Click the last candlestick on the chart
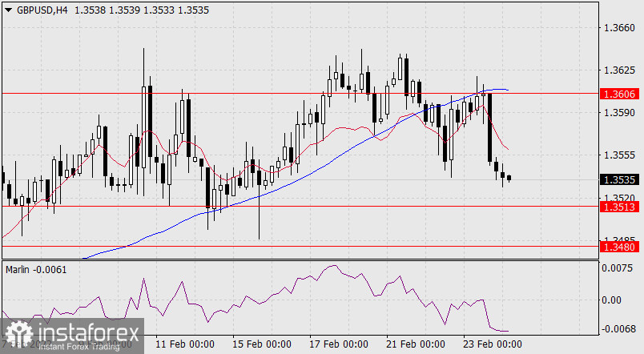This screenshot has width=644, height=354. [x=509, y=179]
